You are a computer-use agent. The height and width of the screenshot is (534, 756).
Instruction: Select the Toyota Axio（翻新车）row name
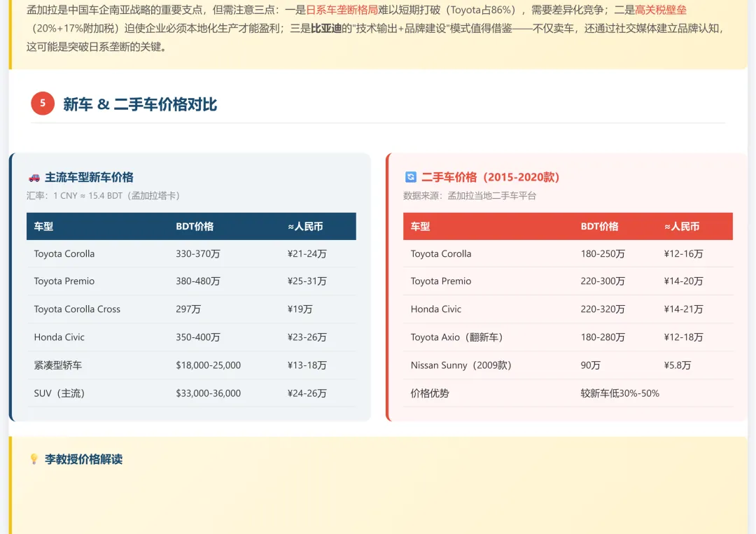[x=457, y=337]
